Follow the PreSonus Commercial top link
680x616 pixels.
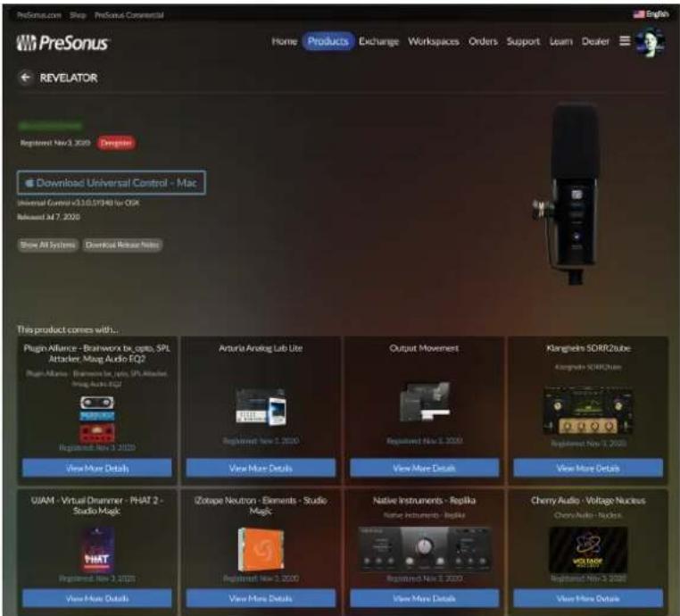pos(129,15)
